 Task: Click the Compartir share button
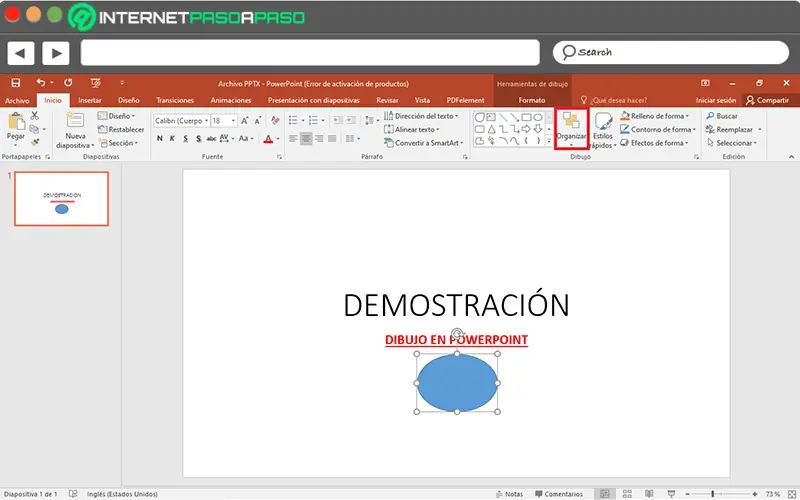[x=767, y=100]
